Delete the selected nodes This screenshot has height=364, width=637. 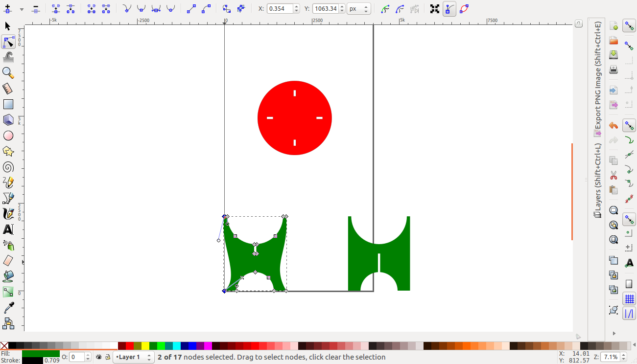36,9
